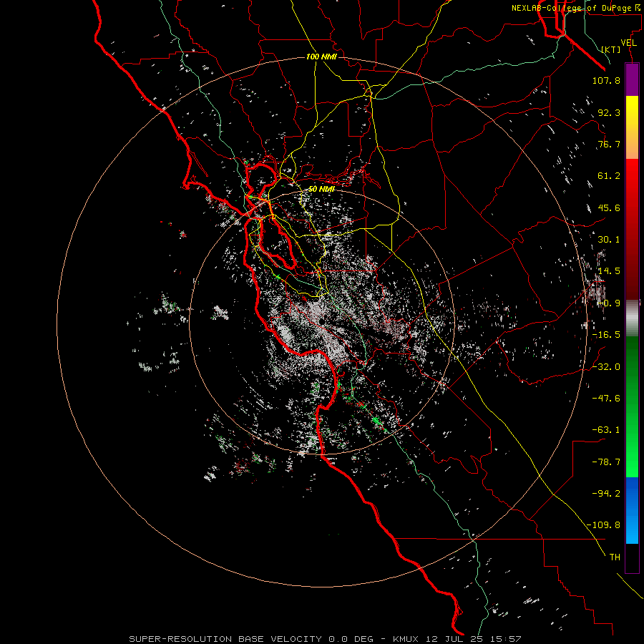Click the NEXLAB-College of DuPage label

click(571, 8)
